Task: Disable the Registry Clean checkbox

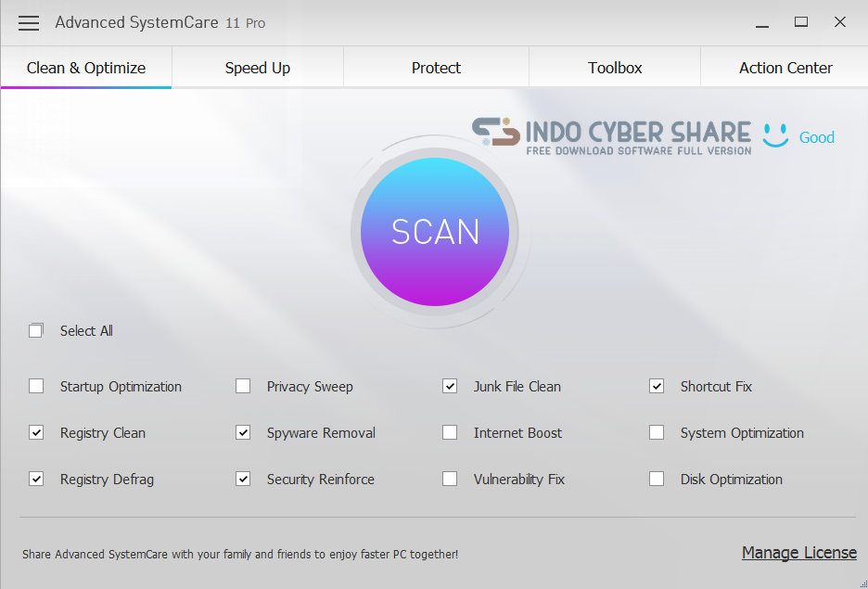Action: point(35,432)
